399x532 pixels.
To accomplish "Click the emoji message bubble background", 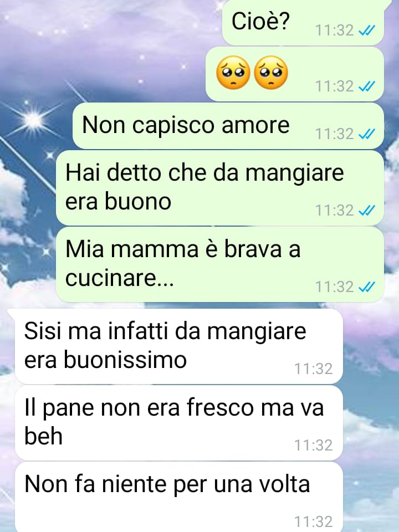I will pos(295,74).
